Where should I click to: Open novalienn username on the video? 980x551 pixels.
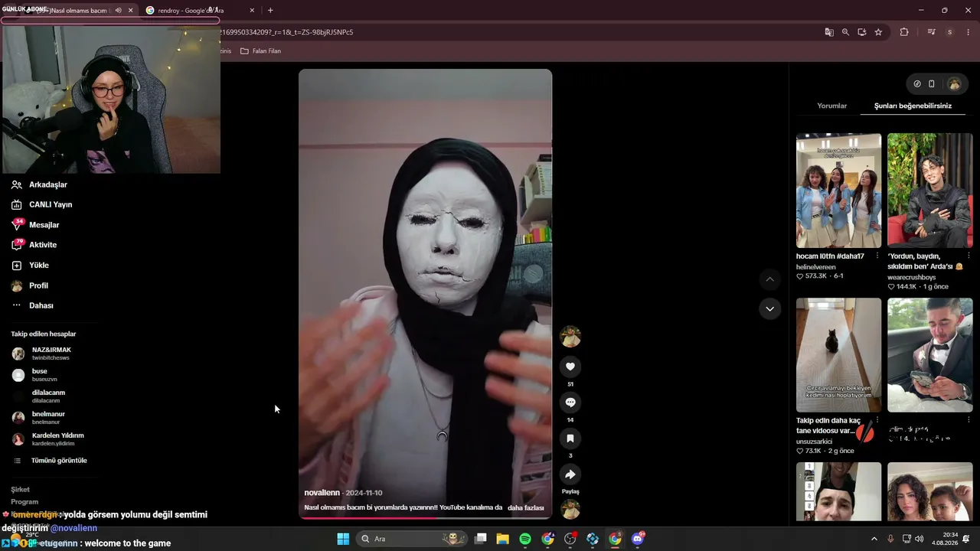pos(322,493)
